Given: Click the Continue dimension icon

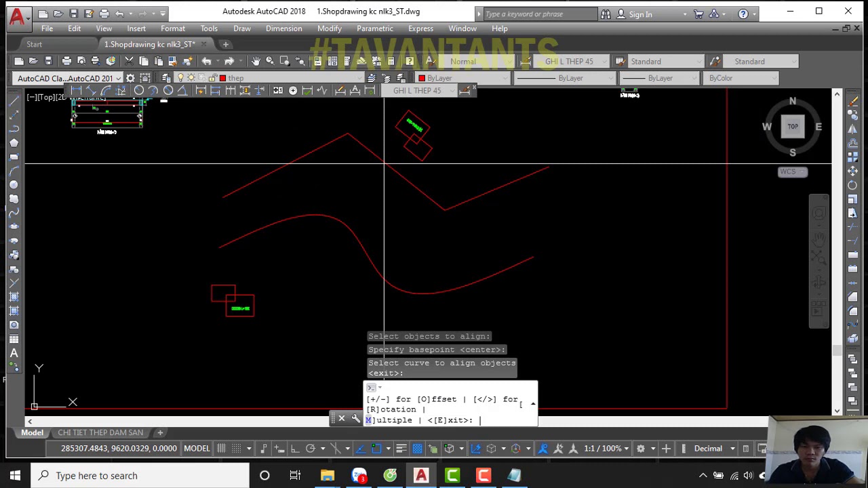Looking at the screenshot, I should [231, 91].
